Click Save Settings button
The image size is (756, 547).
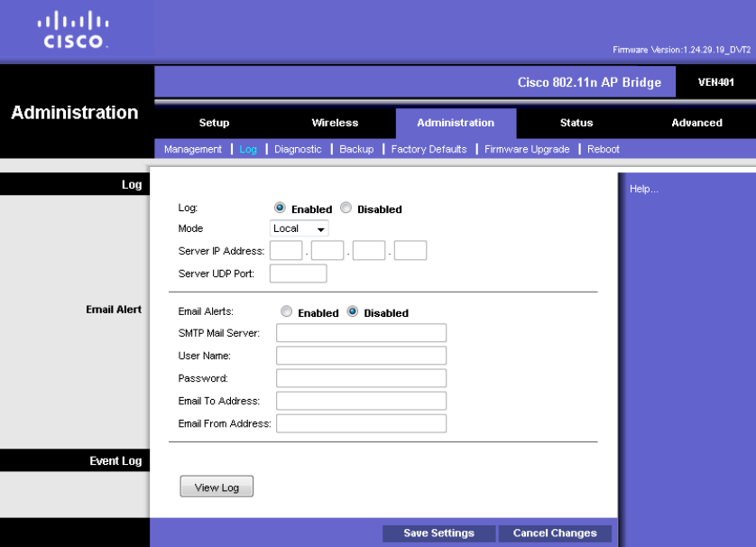(x=438, y=533)
